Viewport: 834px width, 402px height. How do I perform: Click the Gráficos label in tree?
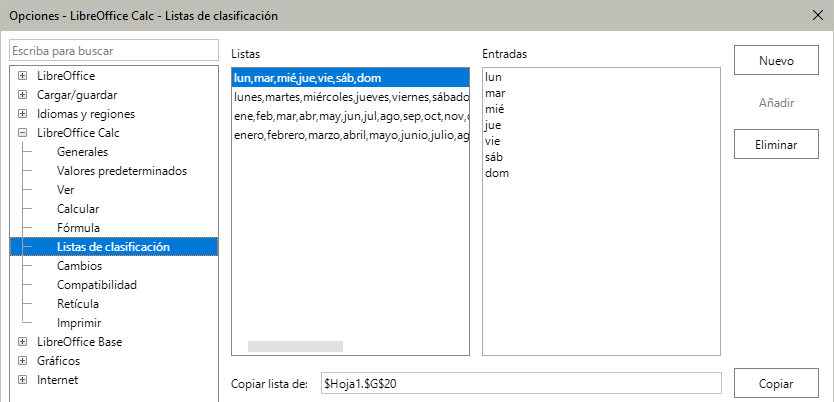click(59, 361)
